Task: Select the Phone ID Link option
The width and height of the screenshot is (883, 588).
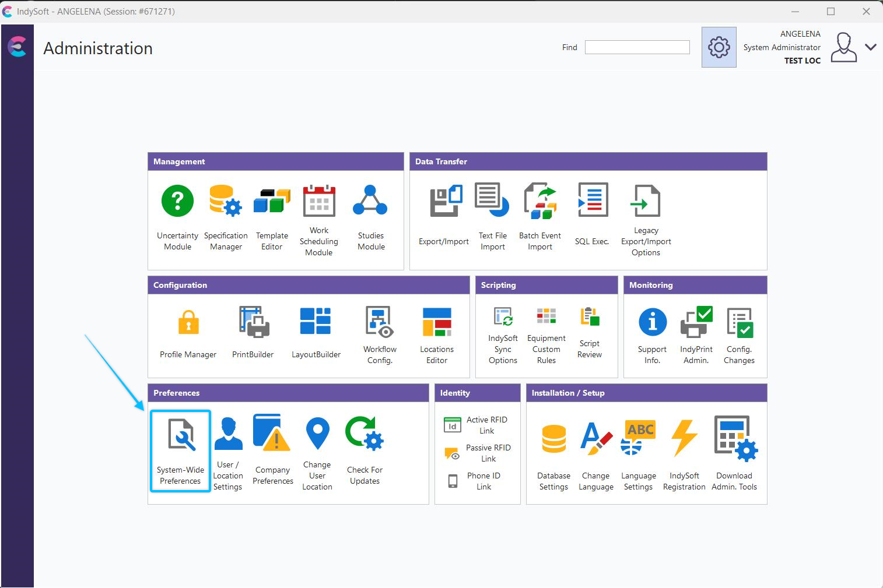Action: (475, 481)
